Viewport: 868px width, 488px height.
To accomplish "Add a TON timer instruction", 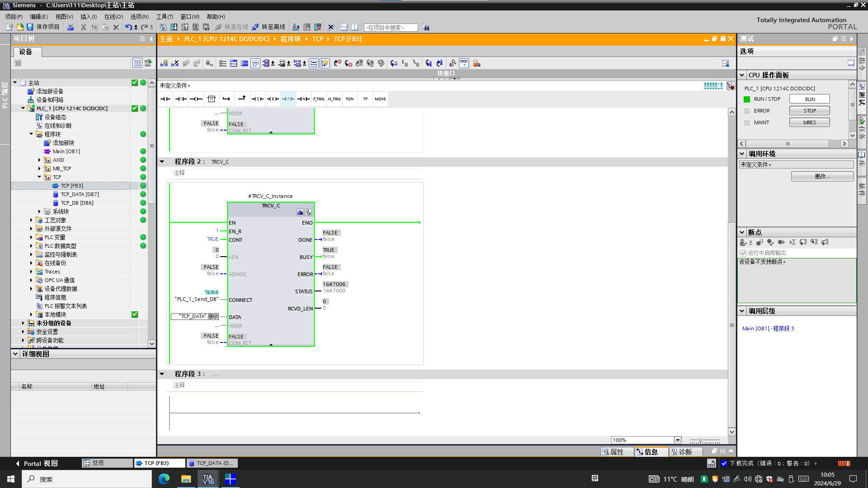I will click(349, 99).
